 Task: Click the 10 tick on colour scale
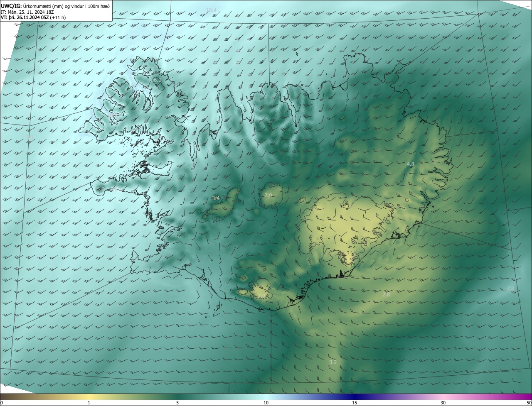(x=266, y=403)
